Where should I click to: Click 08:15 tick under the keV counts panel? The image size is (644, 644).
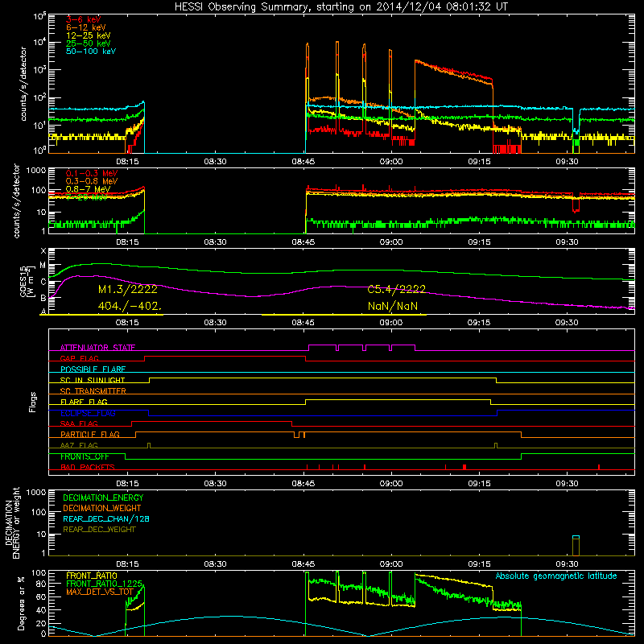coord(127,162)
